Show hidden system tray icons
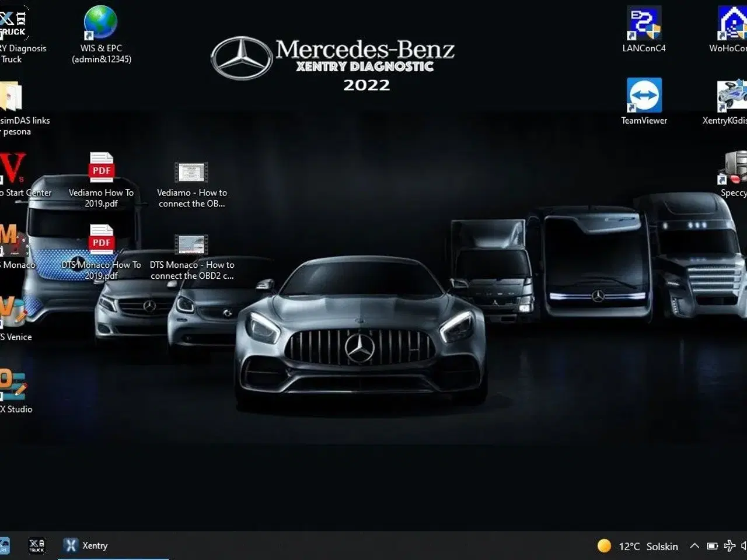 tap(694, 546)
